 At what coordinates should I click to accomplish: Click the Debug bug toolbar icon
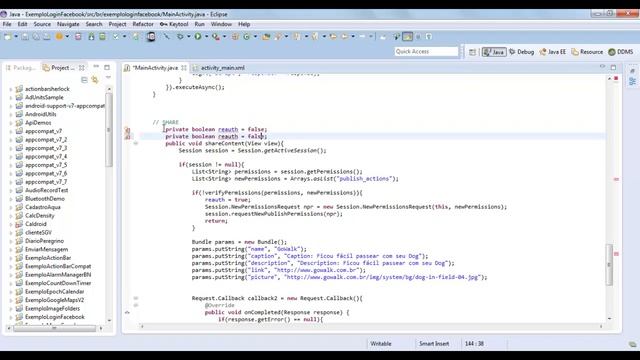pyautogui.click(x=180, y=37)
